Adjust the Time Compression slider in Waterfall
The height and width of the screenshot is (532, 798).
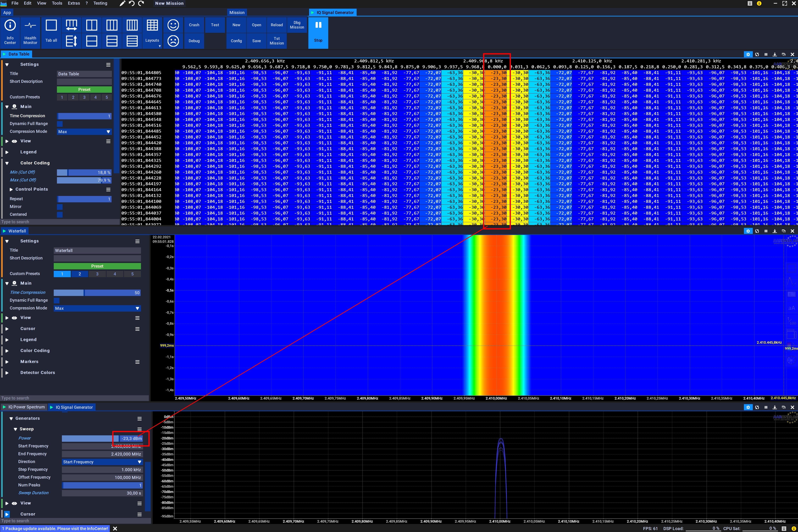(x=97, y=293)
